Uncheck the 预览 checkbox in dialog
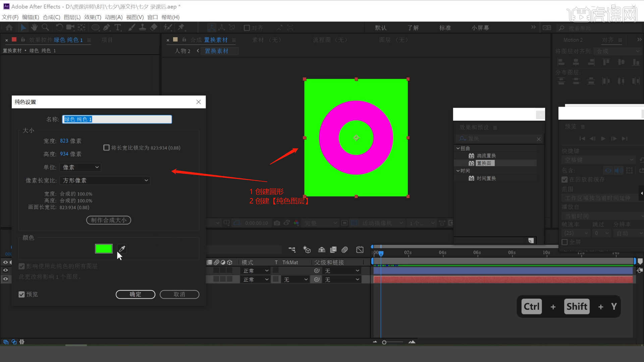The height and width of the screenshot is (362, 644). pos(21,294)
